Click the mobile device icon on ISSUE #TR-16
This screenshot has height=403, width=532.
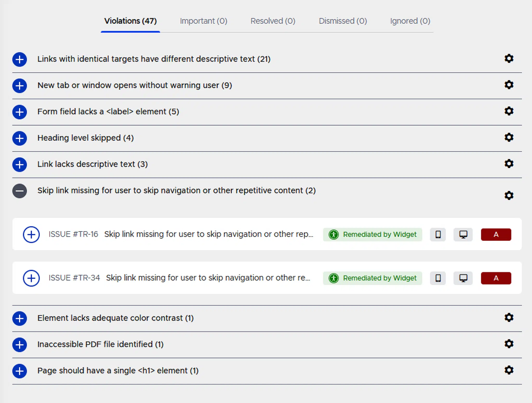pyautogui.click(x=438, y=234)
